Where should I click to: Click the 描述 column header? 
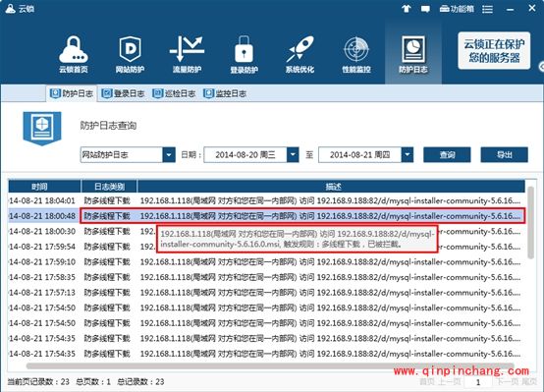click(331, 187)
